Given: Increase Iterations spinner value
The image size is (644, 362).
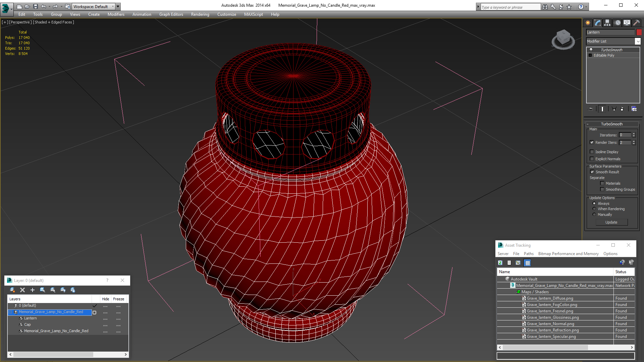Looking at the screenshot, I should point(634,134).
